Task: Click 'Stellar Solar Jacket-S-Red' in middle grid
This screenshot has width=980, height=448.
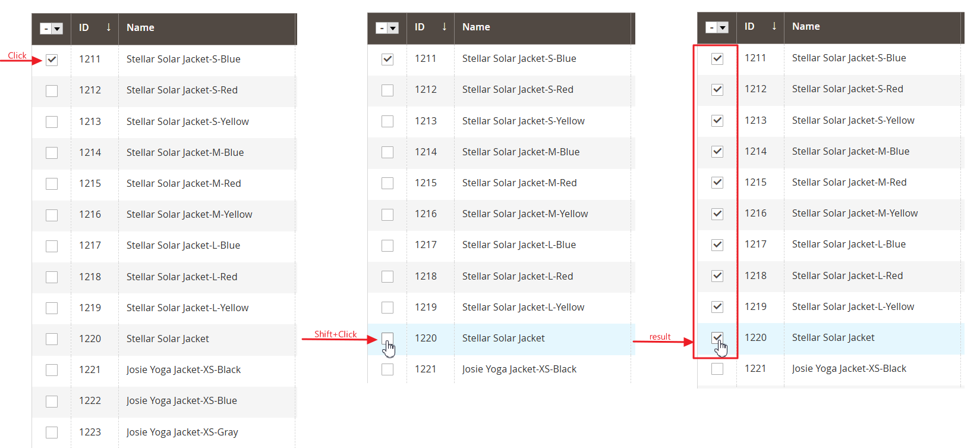Action: [x=518, y=89]
